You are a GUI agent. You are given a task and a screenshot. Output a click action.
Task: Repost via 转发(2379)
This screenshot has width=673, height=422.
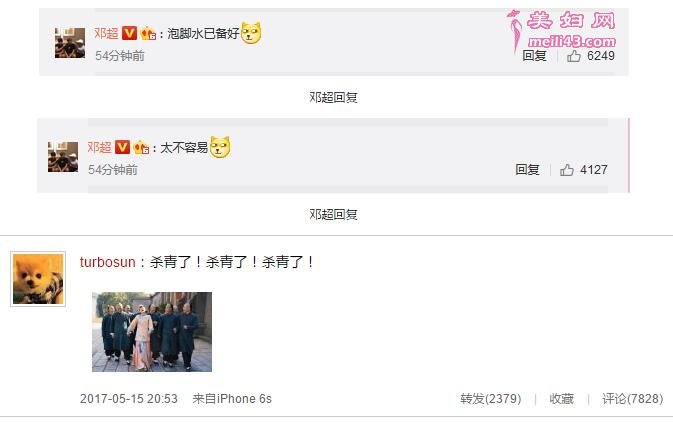tap(491, 399)
